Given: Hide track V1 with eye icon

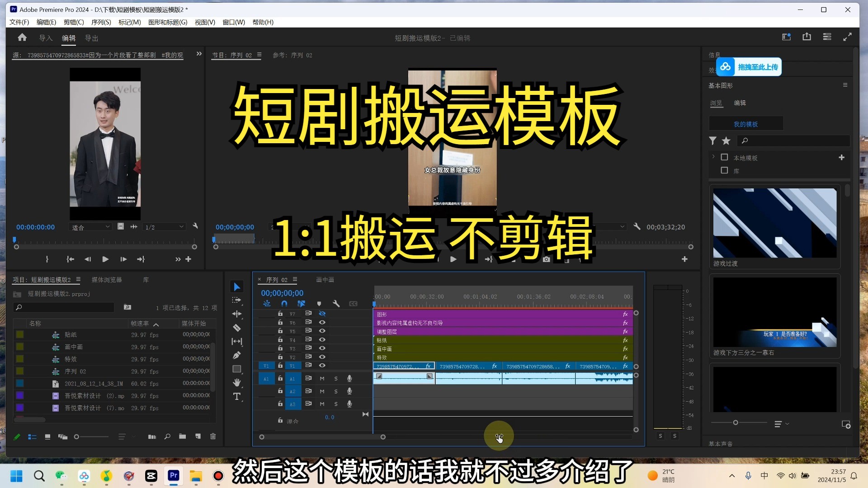Looking at the screenshot, I should [x=322, y=365].
